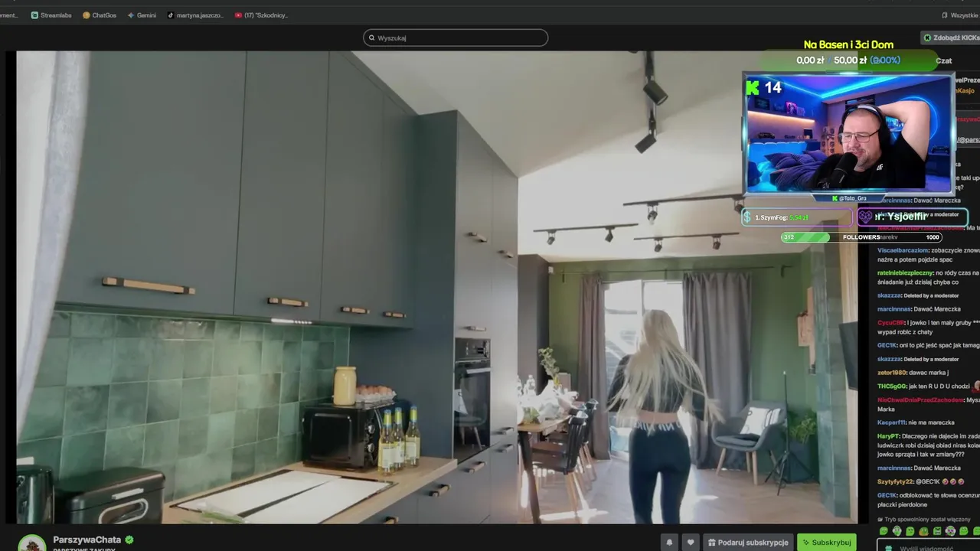This screenshot has width=980, height=551.
Task: Open the Streamlabs bookmark
Action: 51,15
